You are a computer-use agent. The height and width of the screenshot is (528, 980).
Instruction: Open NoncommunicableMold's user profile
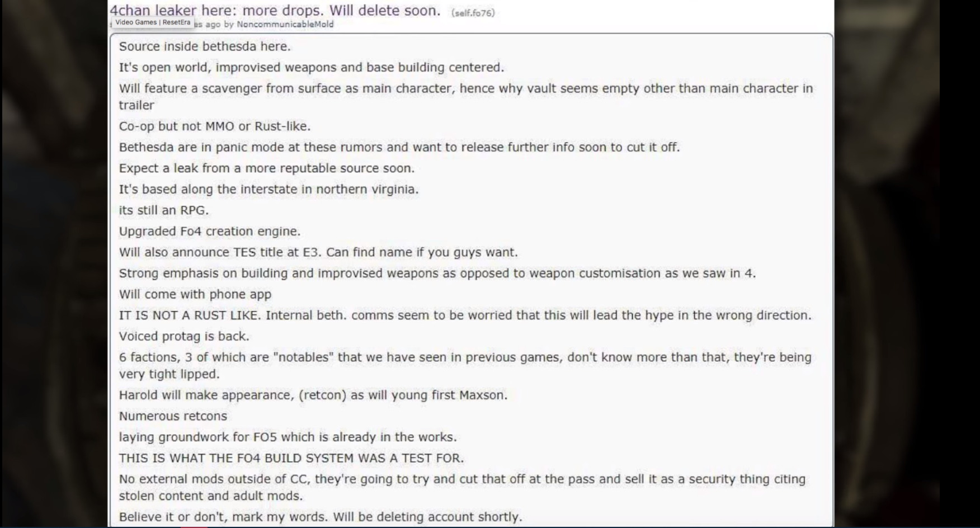[x=285, y=24]
